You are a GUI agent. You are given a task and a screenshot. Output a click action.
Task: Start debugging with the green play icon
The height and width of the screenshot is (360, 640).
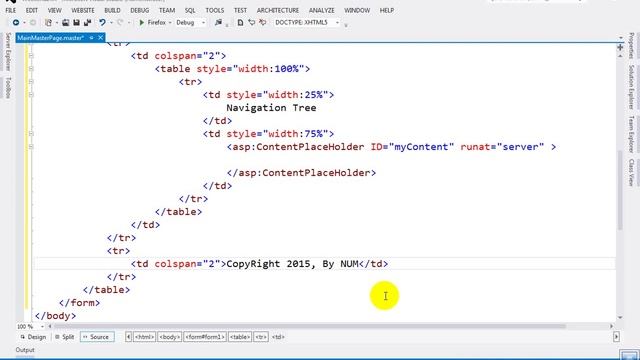(x=141, y=22)
